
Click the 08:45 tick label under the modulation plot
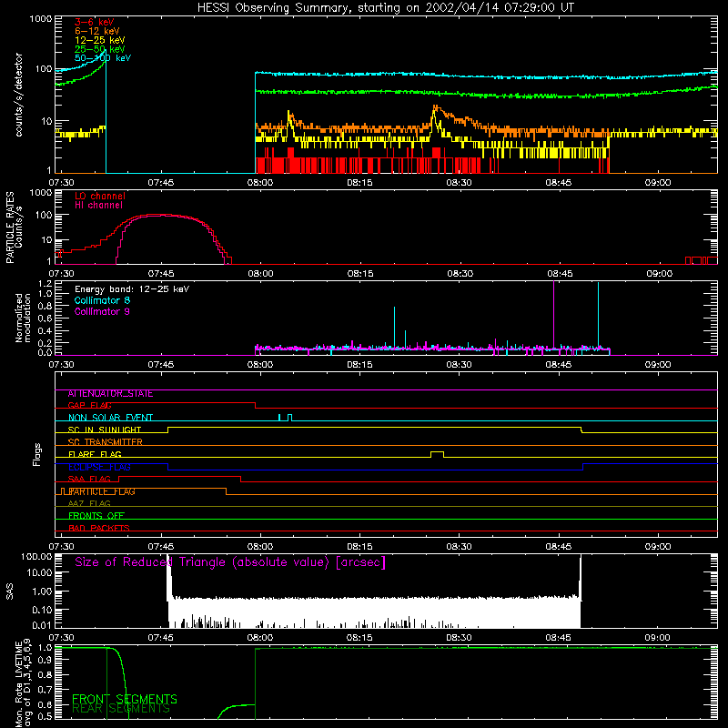(559, 365)
